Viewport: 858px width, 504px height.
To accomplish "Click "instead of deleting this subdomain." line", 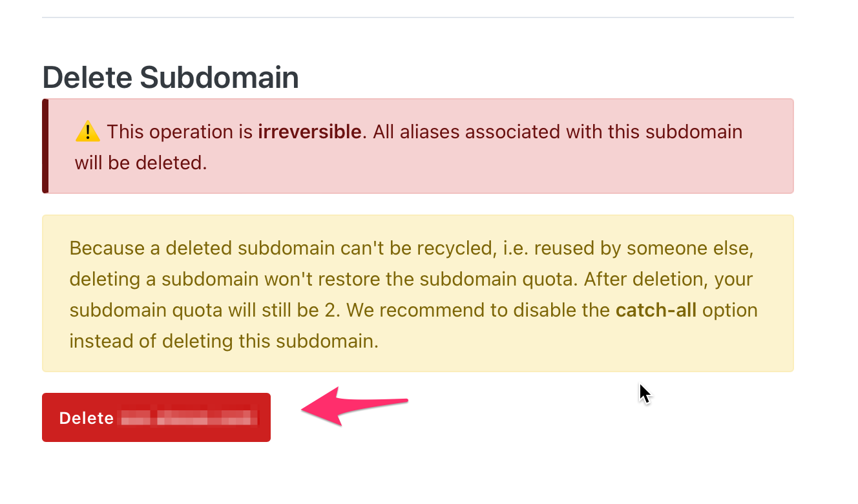I will [x=224, y=341].
